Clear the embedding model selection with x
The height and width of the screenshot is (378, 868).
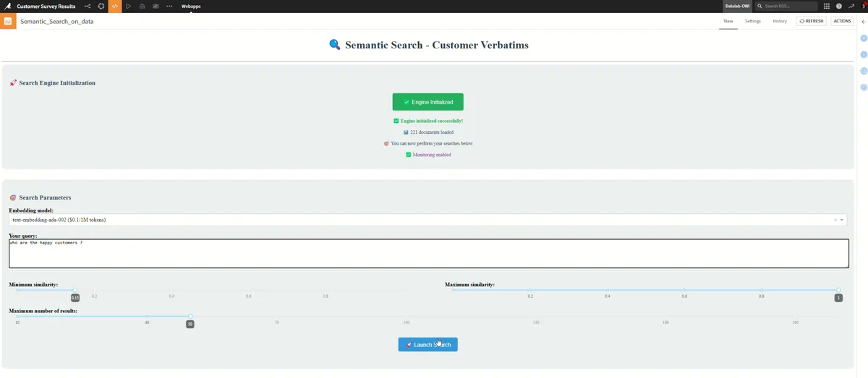coord(835,220)
